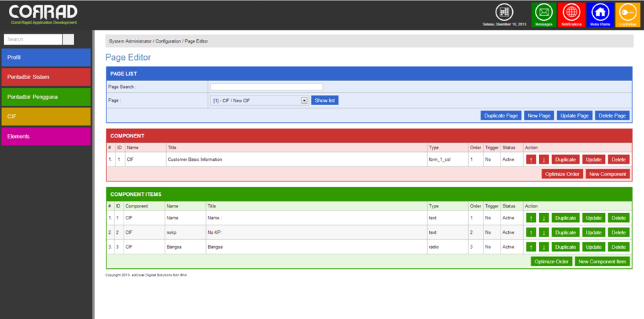Open Profil sidebar menu
Viewport: 644px width, 319px height.
46,57
